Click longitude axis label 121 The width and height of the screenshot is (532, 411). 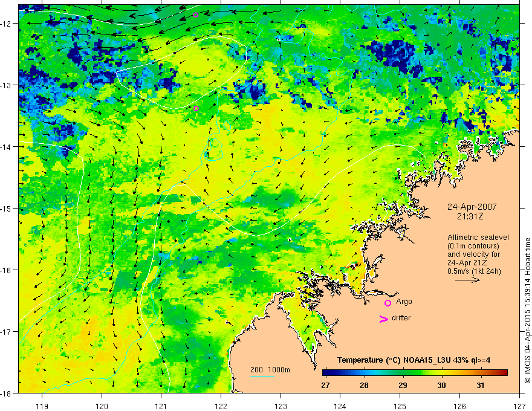[161, 406]
